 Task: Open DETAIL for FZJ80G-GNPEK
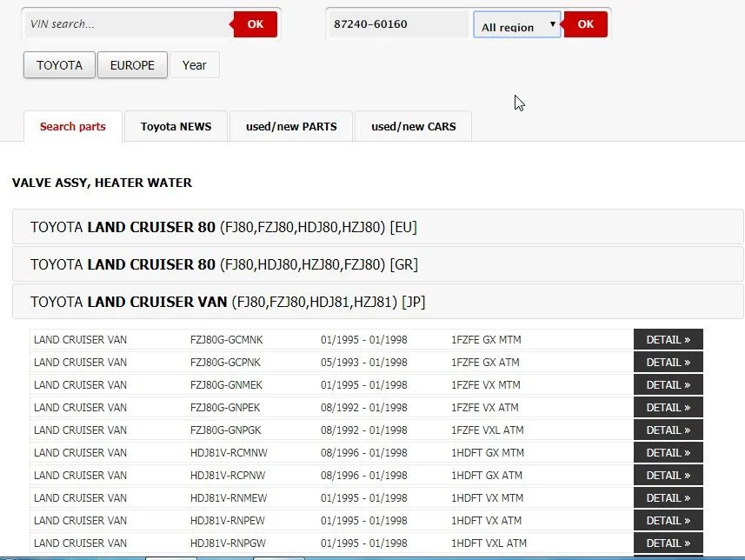668,408
